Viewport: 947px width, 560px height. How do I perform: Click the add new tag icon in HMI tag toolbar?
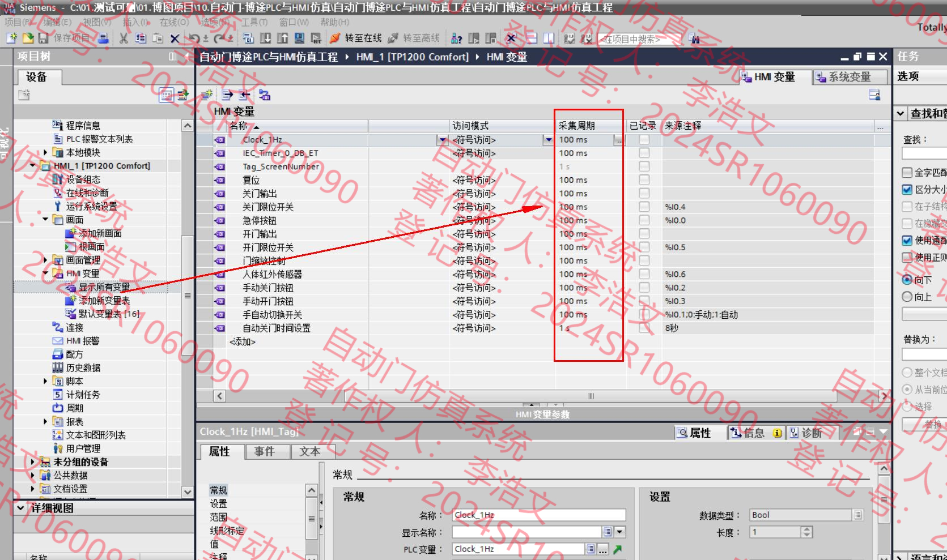pos(207,95)
